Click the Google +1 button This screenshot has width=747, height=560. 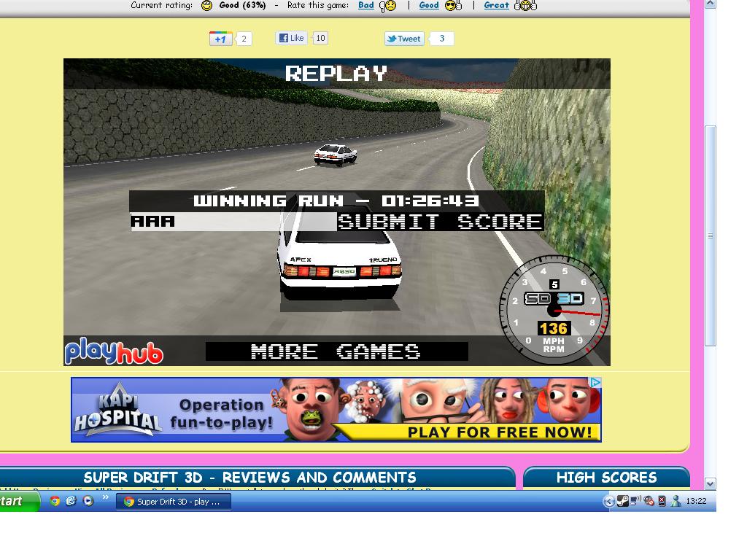coord(220,39)
